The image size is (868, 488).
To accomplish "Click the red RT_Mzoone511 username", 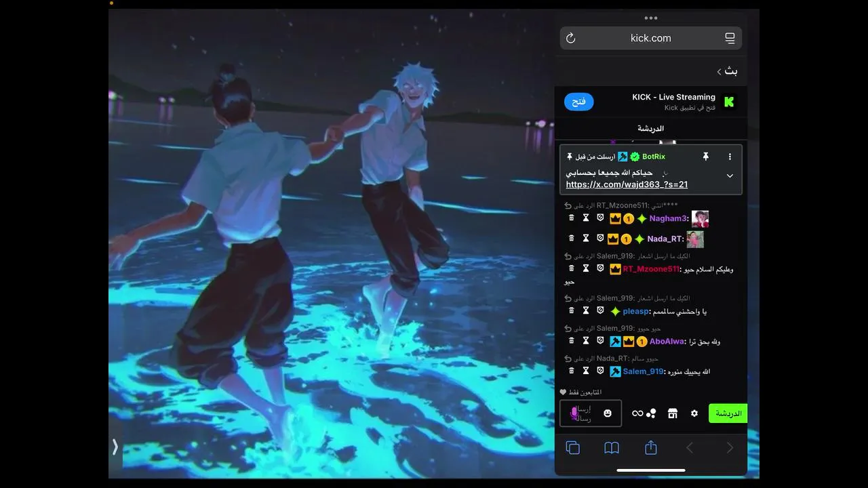I will [651, 269].
